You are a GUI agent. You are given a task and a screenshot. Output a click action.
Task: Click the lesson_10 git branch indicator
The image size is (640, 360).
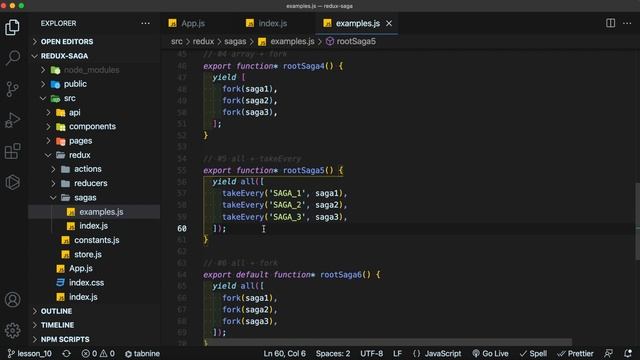(x=30, y=353)
